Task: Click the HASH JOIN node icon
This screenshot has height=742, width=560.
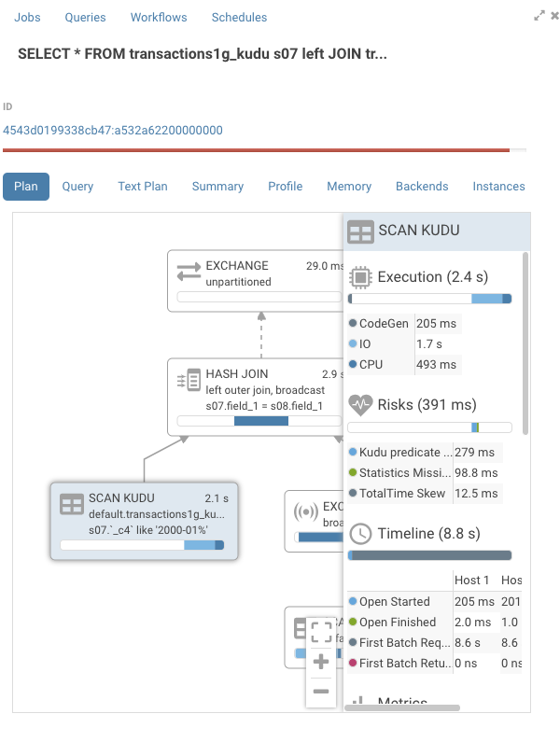Action: 189,380
